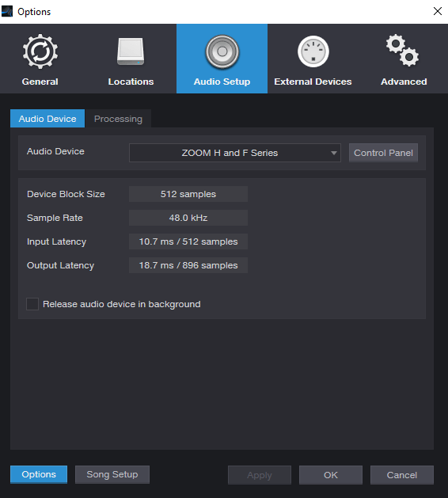448x498 pixels.
Task: Open the device Control Panel button
Action: click(x=383, y=153)
